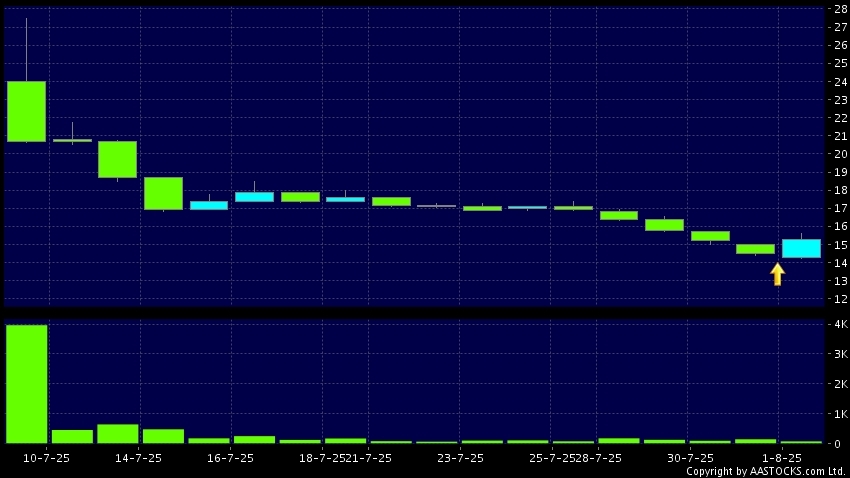Click the 12 price axis label
Image resolution: width=850 pixels, height=478 pixels.
[841, 299]
